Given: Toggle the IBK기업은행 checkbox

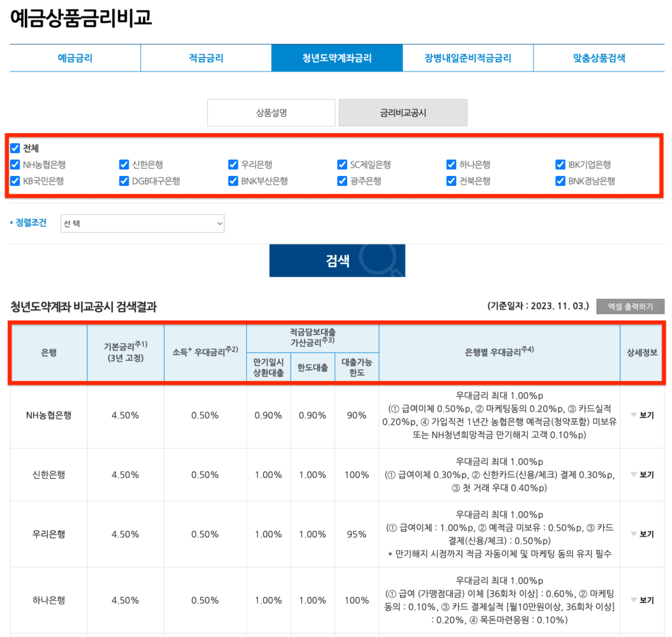Looking at the screenshot, I should click(560, 165).
